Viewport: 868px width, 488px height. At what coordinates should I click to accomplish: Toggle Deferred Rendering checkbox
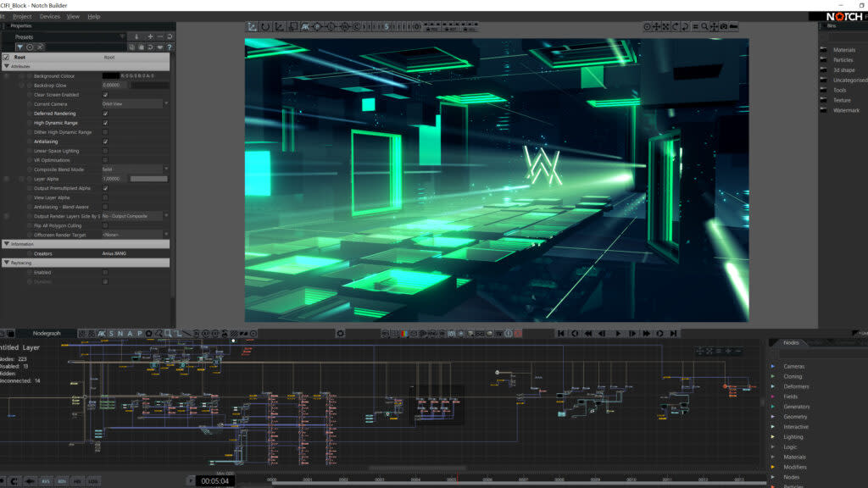click(105, 114)
